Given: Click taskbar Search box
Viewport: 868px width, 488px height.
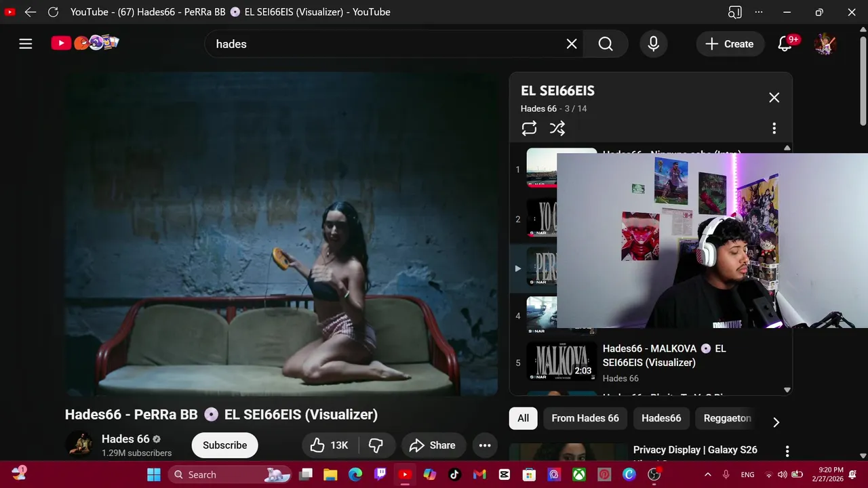Looking at the screenshot, I should tap(230, 474).
